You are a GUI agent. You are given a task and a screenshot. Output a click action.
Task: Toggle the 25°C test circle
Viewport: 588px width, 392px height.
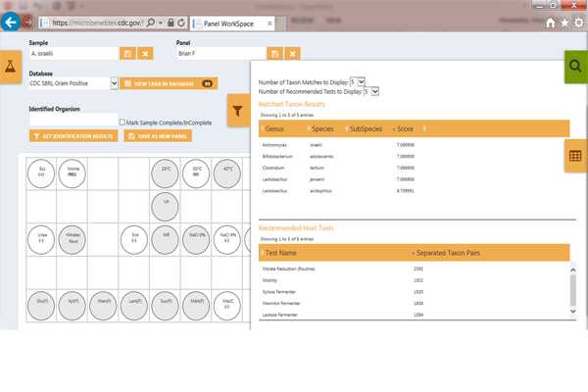pyautogui.click(x=166, y=171)
